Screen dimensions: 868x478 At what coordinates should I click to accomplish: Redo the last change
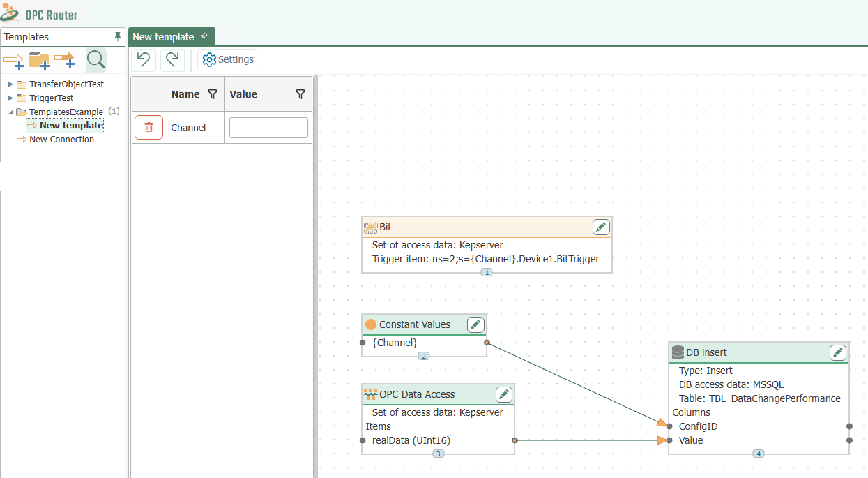[173, 59]
